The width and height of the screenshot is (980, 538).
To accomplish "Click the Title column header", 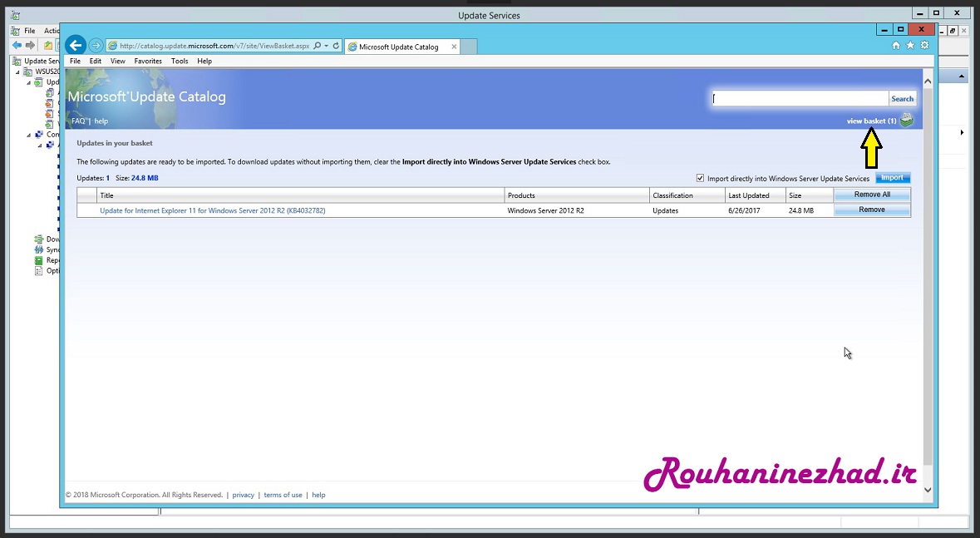I will (x=301, y=195).
